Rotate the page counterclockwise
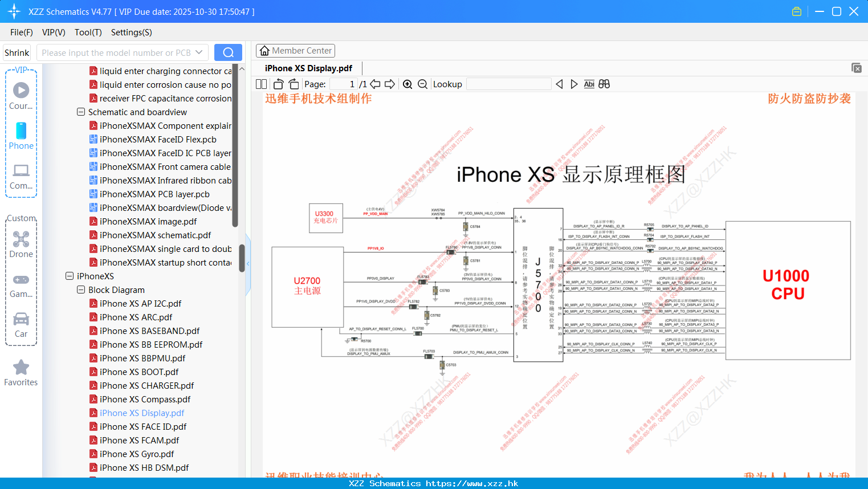Viewport: 868px width, 489px height. pos(279,84)
